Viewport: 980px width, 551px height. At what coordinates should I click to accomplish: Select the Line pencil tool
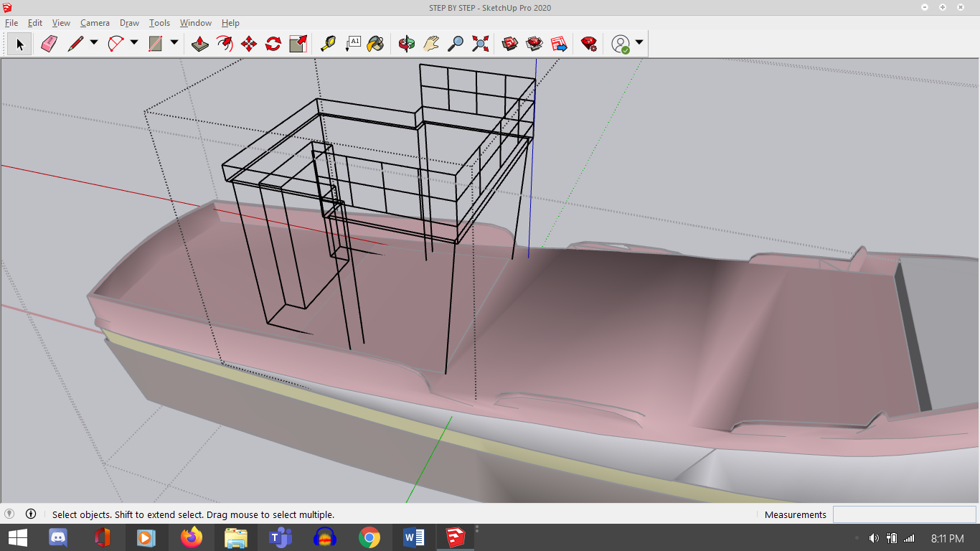pyautogui.click(x=75, y=44)
